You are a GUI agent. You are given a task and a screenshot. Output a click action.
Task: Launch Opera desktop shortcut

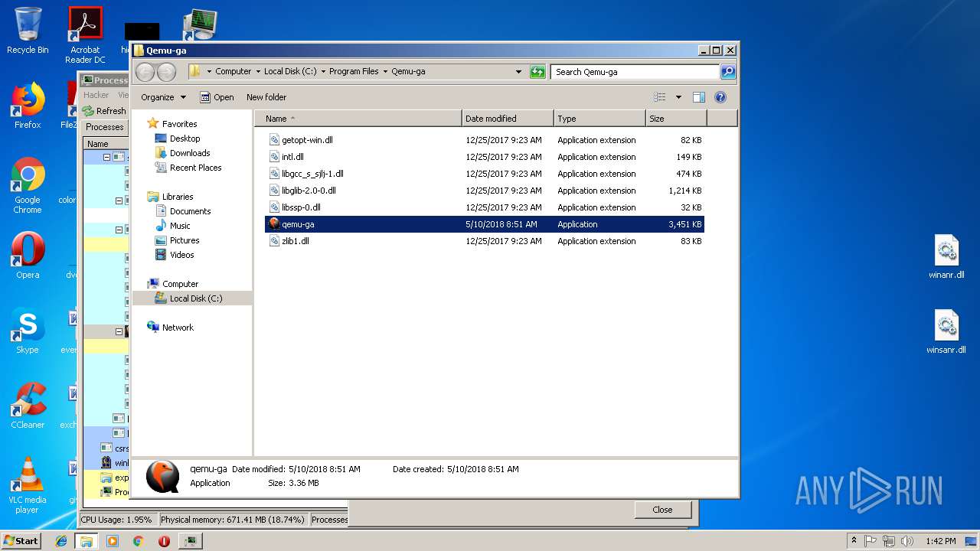(x=28, y=255)
